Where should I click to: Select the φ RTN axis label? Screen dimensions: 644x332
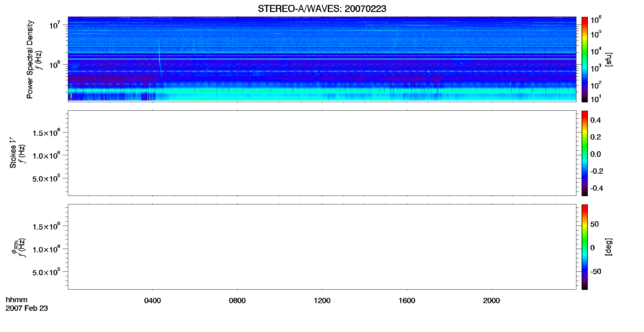coord(14,247)
